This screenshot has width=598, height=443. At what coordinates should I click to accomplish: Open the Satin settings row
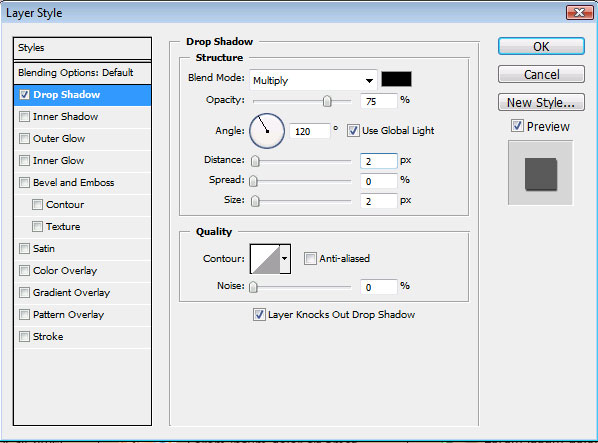click(82, 249)
